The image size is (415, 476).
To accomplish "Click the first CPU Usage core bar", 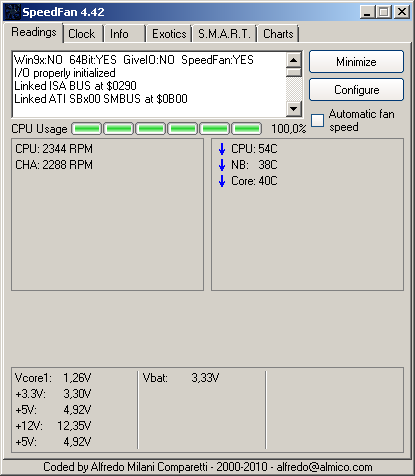I will coord(87,129).
